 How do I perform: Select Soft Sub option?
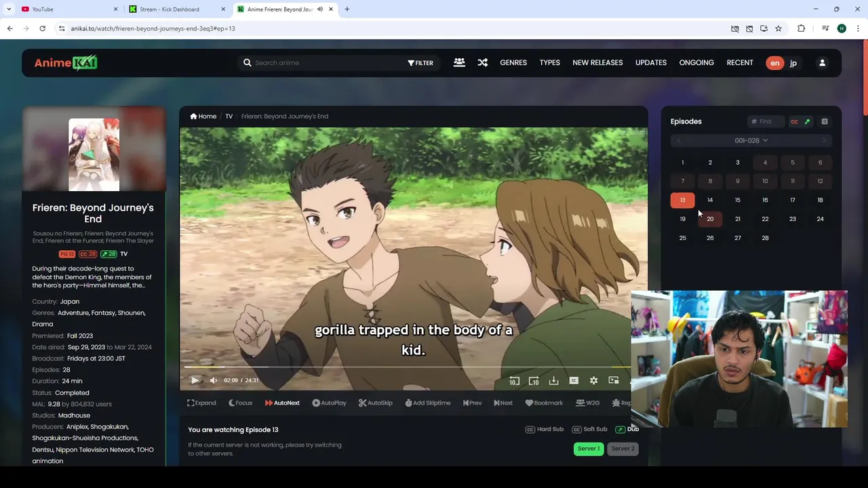pyautogui.click(x=589, y=429)
